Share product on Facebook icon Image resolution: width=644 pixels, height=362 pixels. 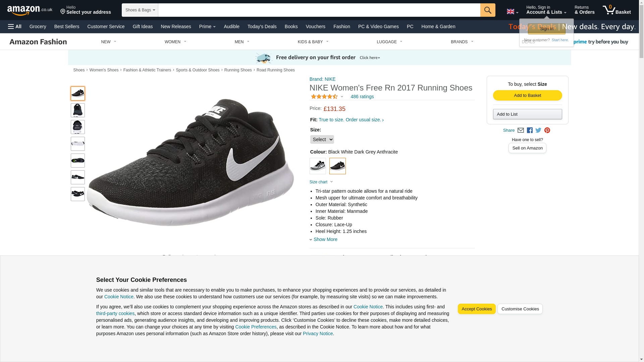coord(530,130)
